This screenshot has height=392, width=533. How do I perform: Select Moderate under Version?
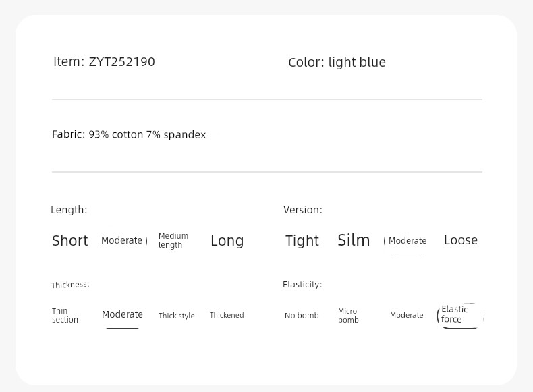coord(408,241)
